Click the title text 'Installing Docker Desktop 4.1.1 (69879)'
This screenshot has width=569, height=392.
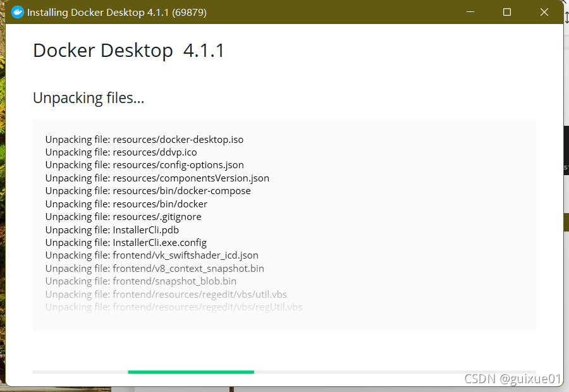point(117,13)
